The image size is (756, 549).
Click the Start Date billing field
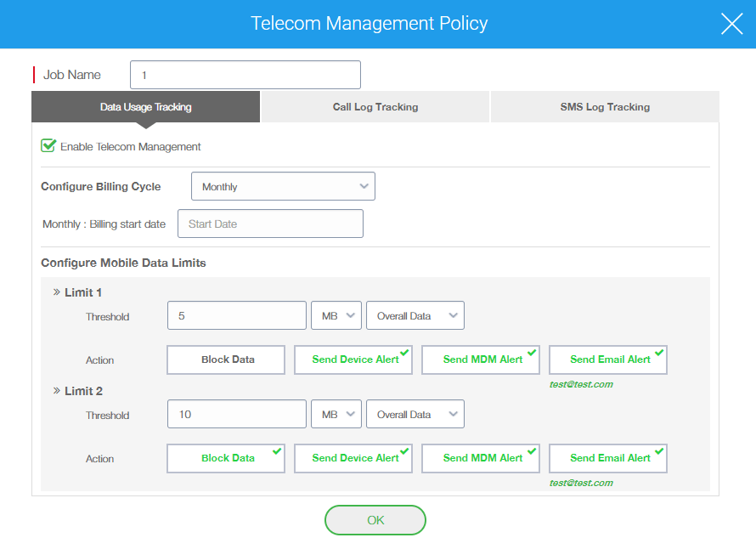tap(270, 223)
